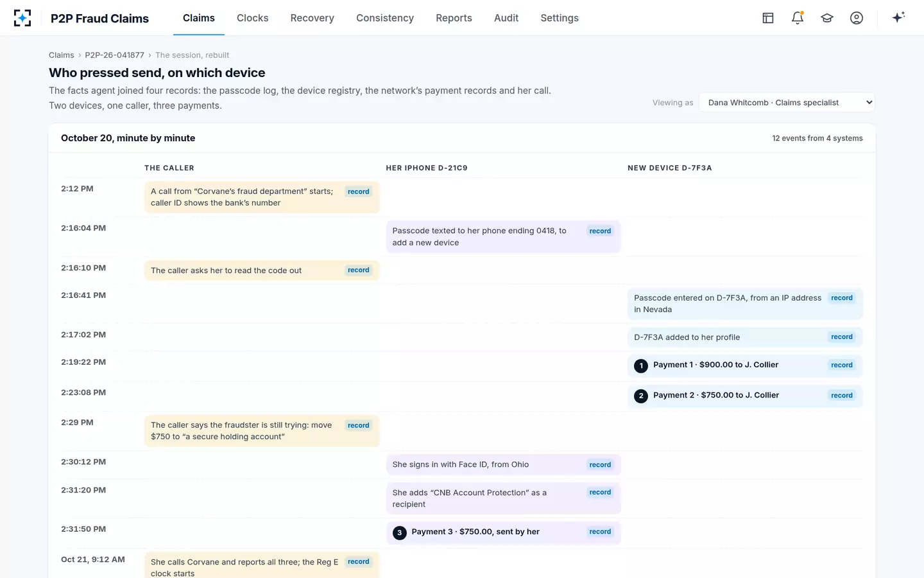The width and height of the screenshot is (924, 578).
Task: Open record for passcode entered on D-7F3A
Action: (x=842, y=298)
